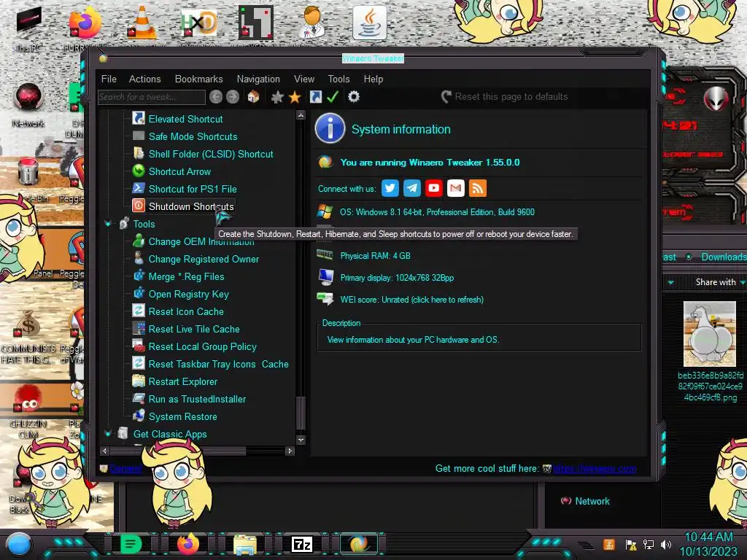Select Reset Taskbar Tray Icons Cache item
Viewport: 747px width, 560px height.
pos(218,364)
